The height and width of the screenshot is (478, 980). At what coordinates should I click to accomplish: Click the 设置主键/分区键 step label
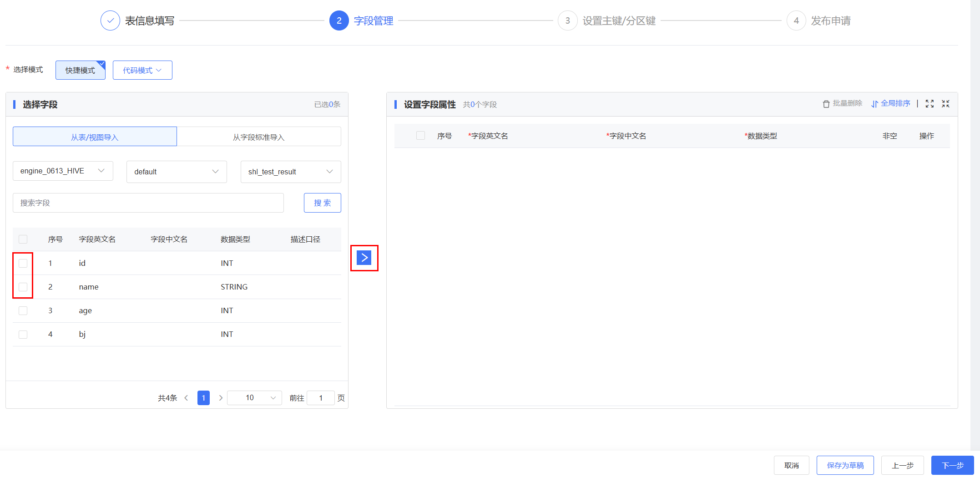(619, 21)
